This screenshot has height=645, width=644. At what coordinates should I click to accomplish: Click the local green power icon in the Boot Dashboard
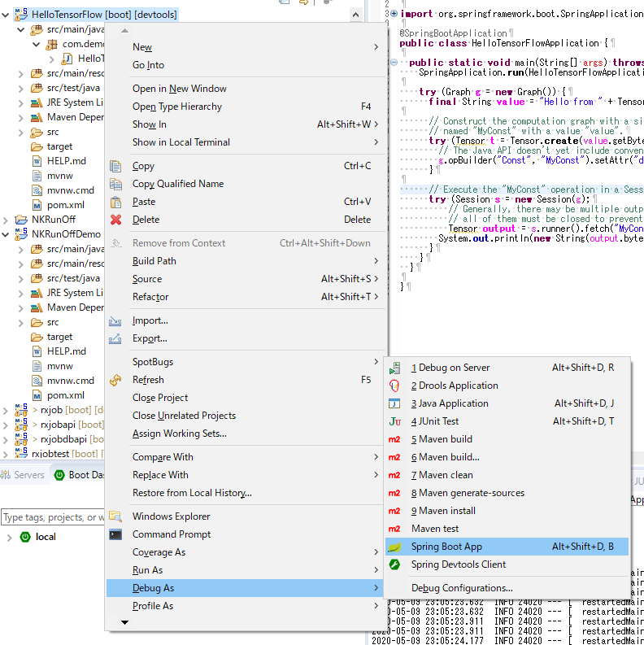[x=25, y=537]
